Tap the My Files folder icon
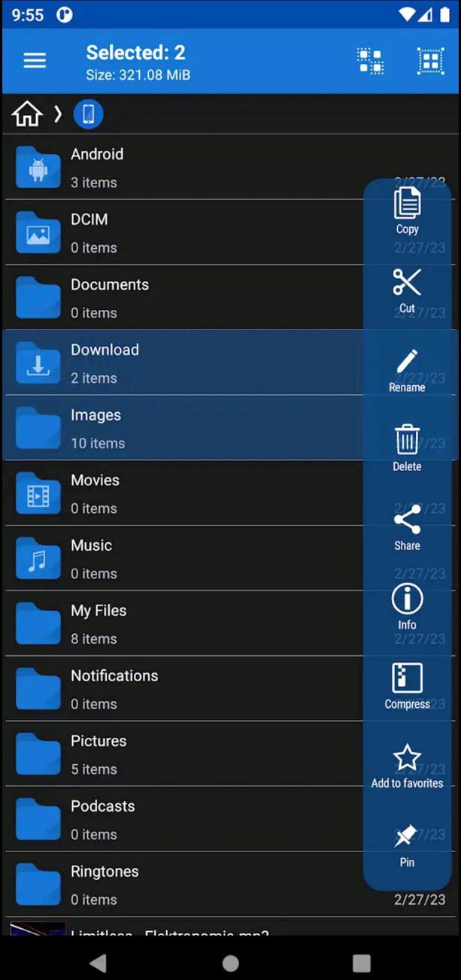The image size is (461, 980). click(x=38, y=623)
